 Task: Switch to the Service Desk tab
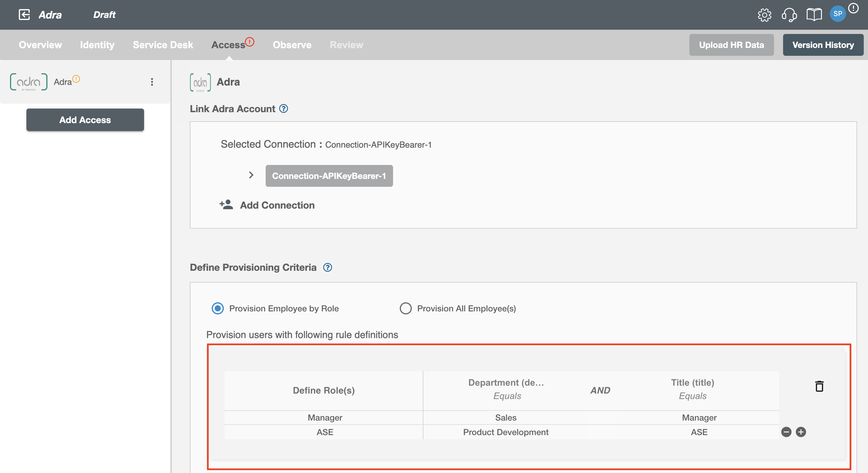[163, 45]
